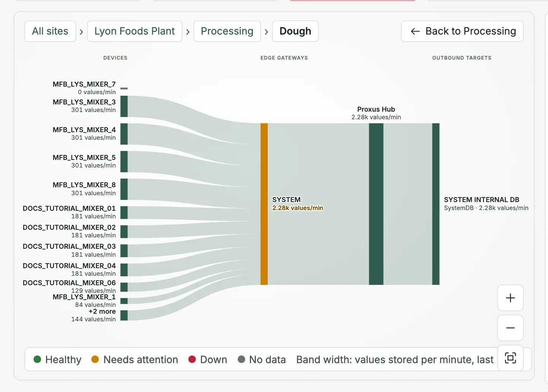The image size is (548, 392).
Task: Click Back to Processing button
Action: click(x=462, y=31)
